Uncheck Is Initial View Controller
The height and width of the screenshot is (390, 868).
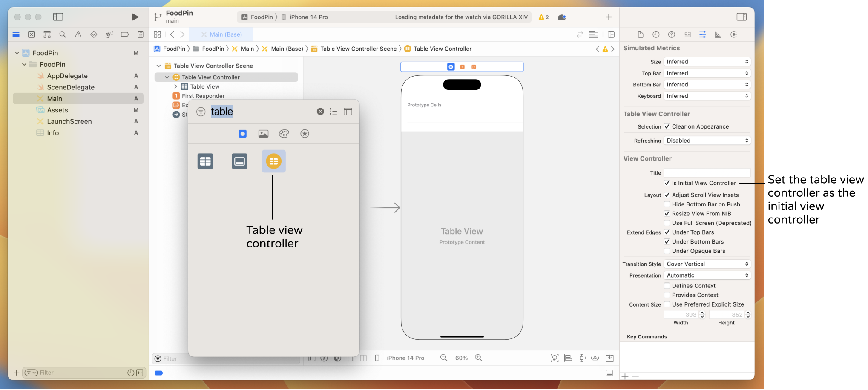[667, 183]
